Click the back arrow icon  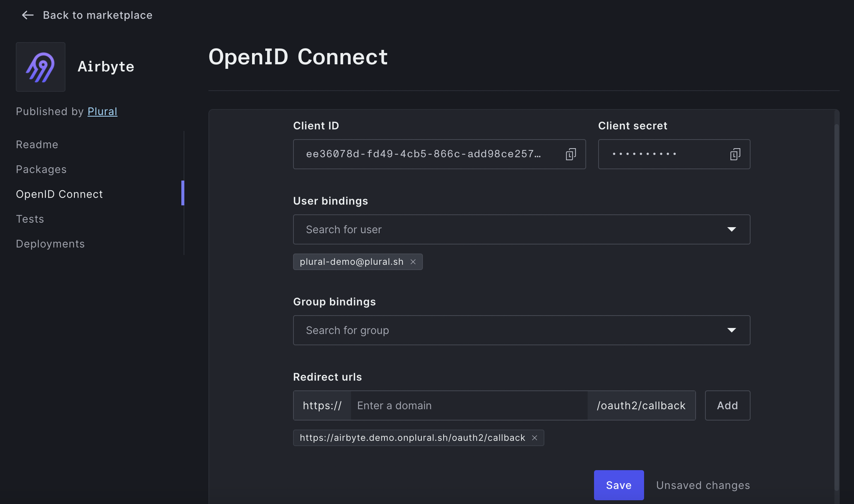[28, 15]
